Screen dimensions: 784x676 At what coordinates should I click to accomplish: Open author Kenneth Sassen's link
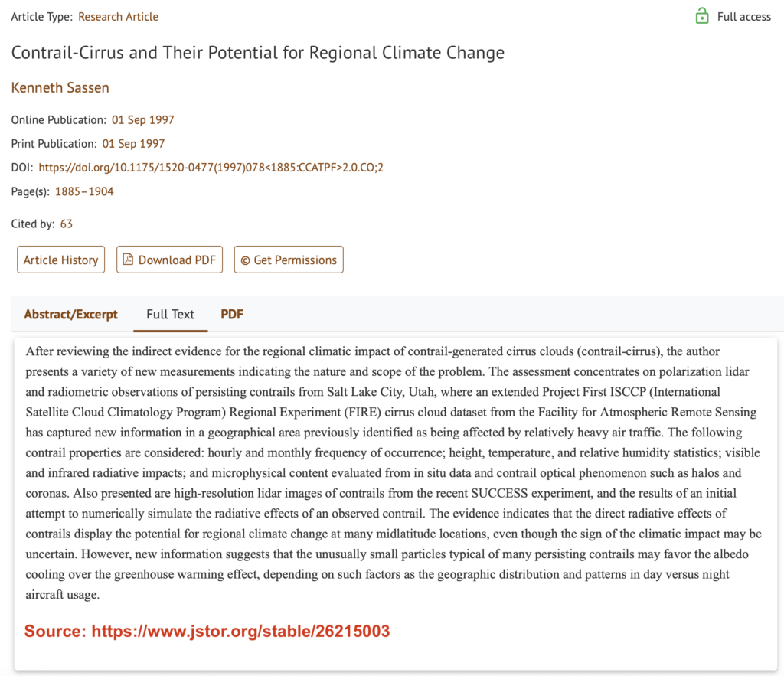[x=60, y=87]
